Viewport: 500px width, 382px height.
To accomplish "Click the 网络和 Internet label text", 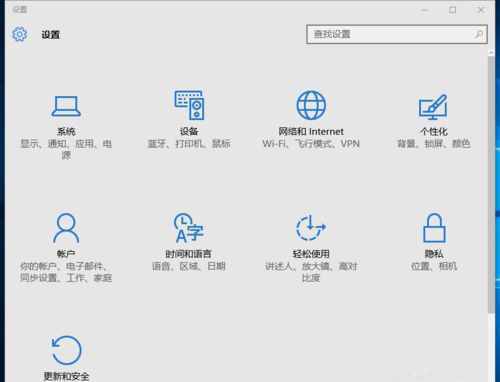I will (x=311, y=131).
